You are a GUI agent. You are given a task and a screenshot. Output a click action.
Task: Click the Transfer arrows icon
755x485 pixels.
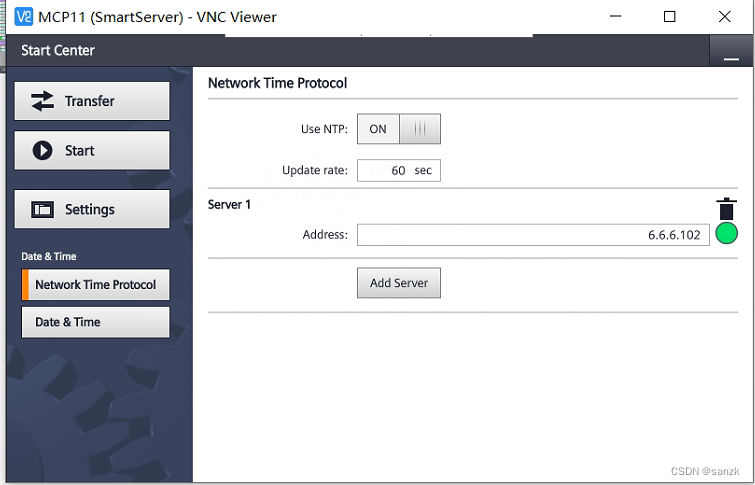coord(42,101)
